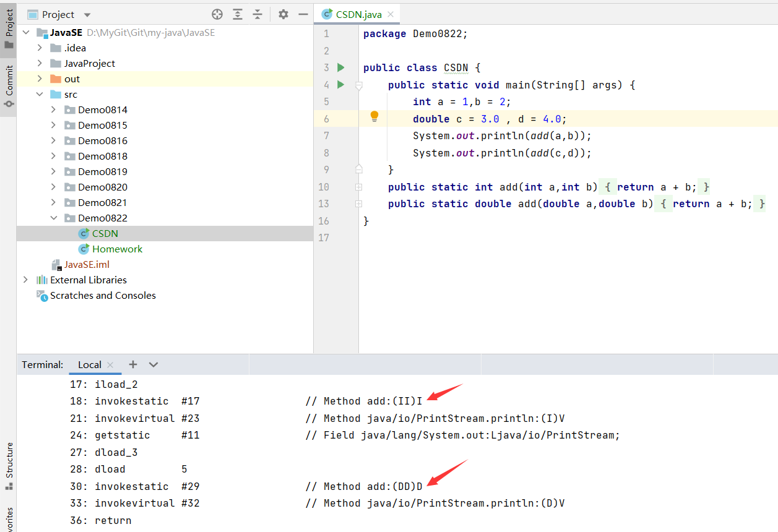Click 'System.out.println(add(c,d));' code line
Viewport: 778px width, 532px height.
click(502, 153)
